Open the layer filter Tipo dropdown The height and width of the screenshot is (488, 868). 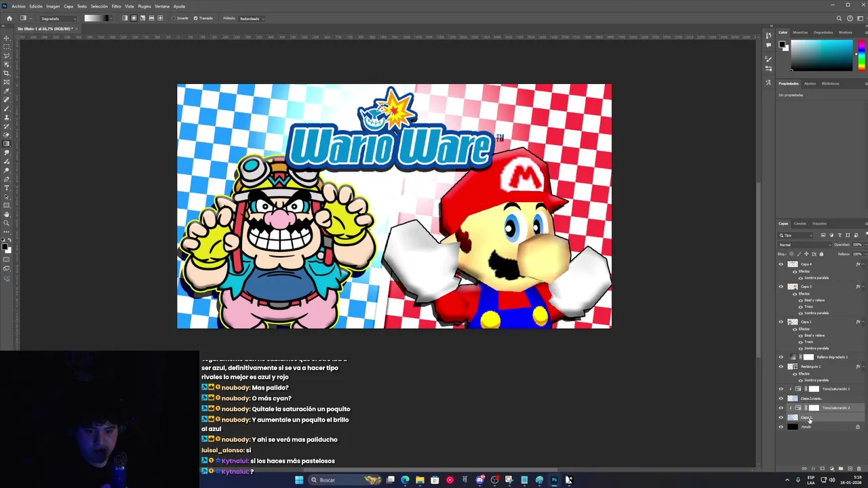pyautogui.click(x=795, y=235)
